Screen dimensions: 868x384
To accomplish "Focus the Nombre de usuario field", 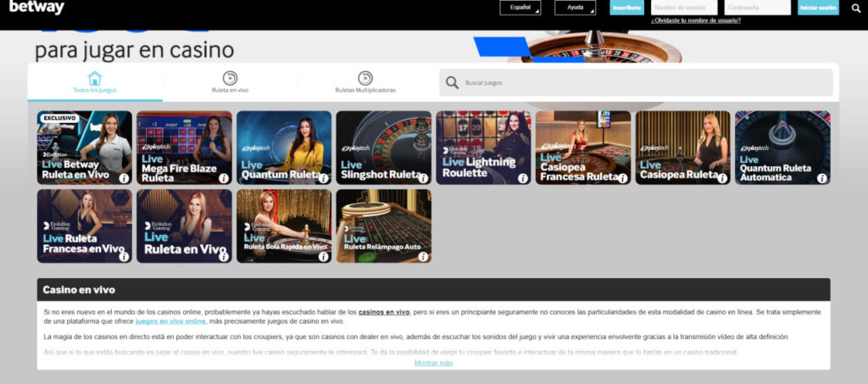I will coord(684,8).
